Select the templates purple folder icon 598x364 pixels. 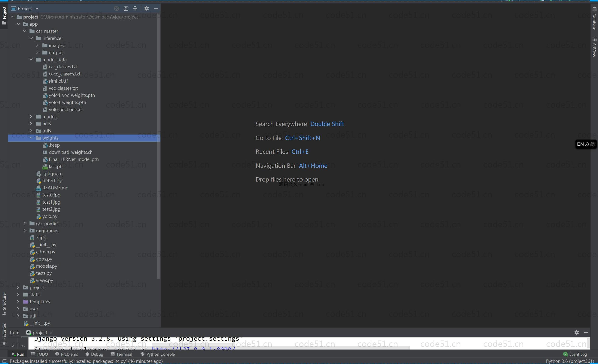pyautogui.click(x=26, y=302)
